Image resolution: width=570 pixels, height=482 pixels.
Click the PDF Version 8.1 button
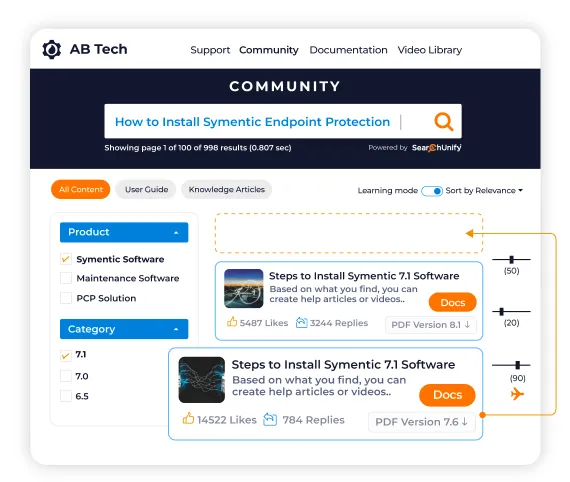431,325
